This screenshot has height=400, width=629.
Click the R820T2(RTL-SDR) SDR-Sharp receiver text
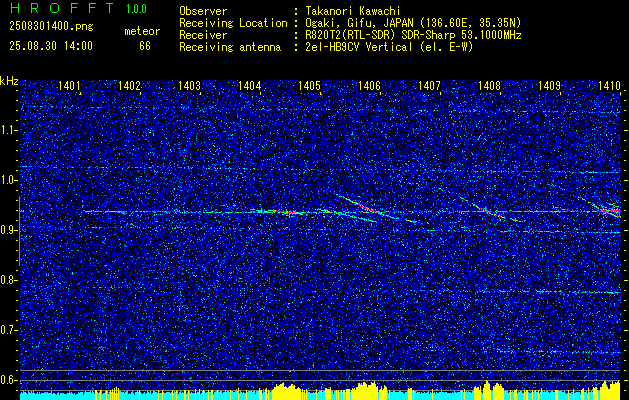coord(413,35)
